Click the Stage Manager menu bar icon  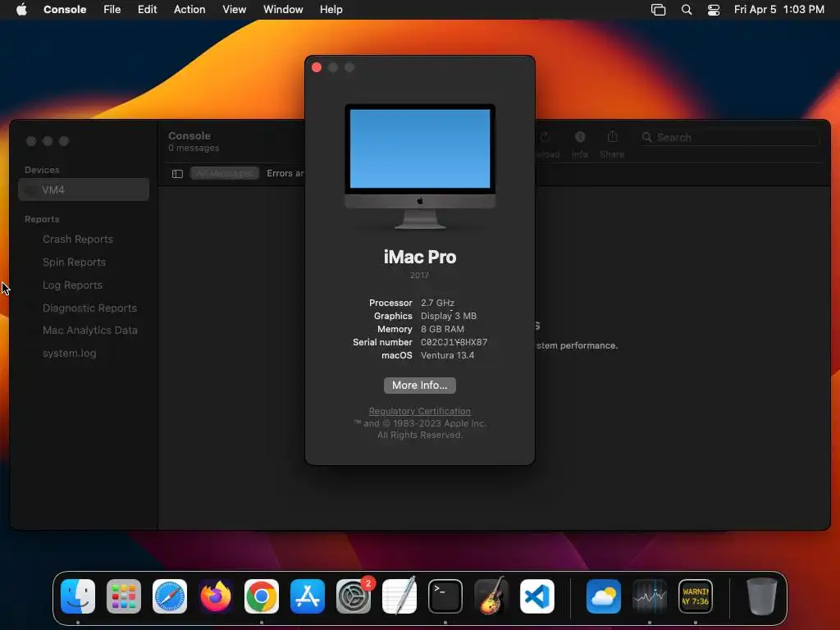click(659, 10)
